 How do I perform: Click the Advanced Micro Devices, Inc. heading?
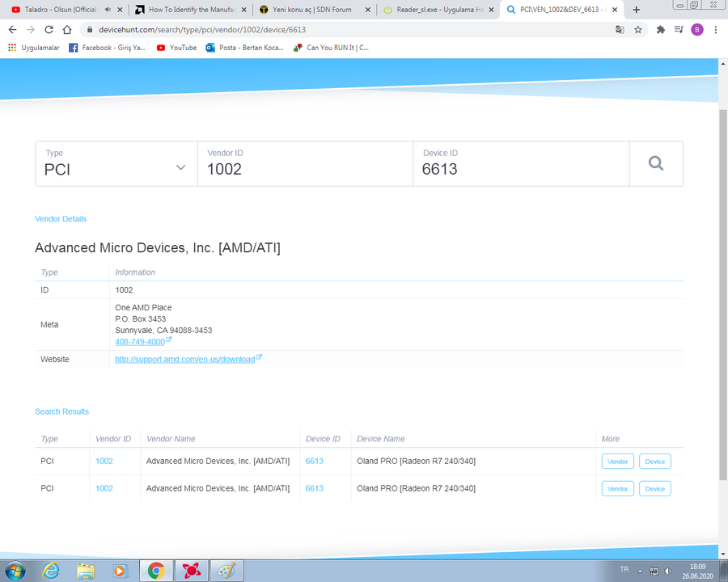click(x=158, y=248)
